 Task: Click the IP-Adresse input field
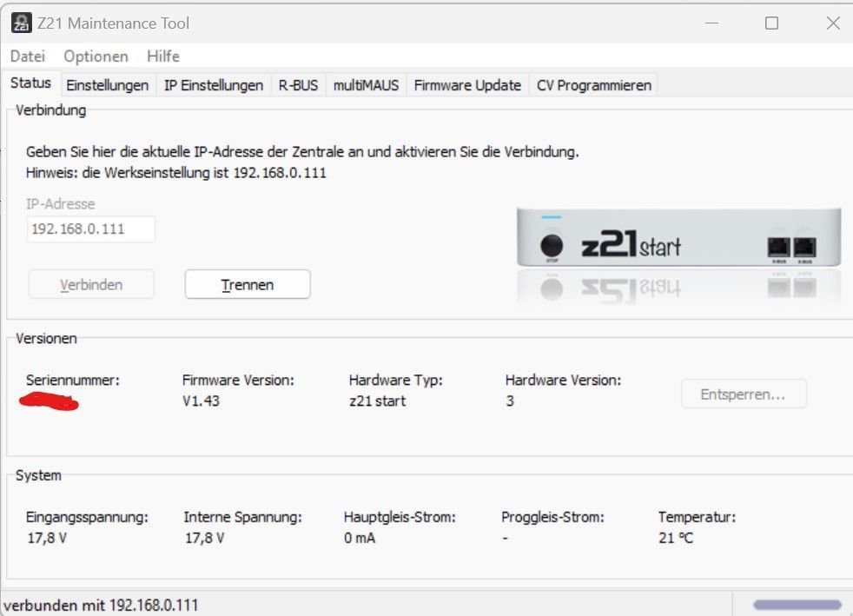point(91,229)
